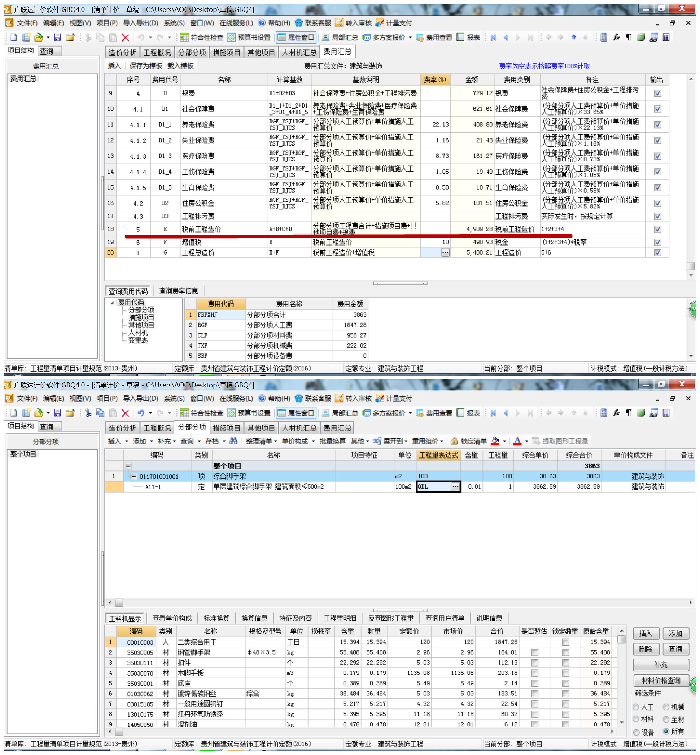This screenshot has height=755, width=700.
Task: Collapse 整个项目 row with minus box
Action: 129,466
